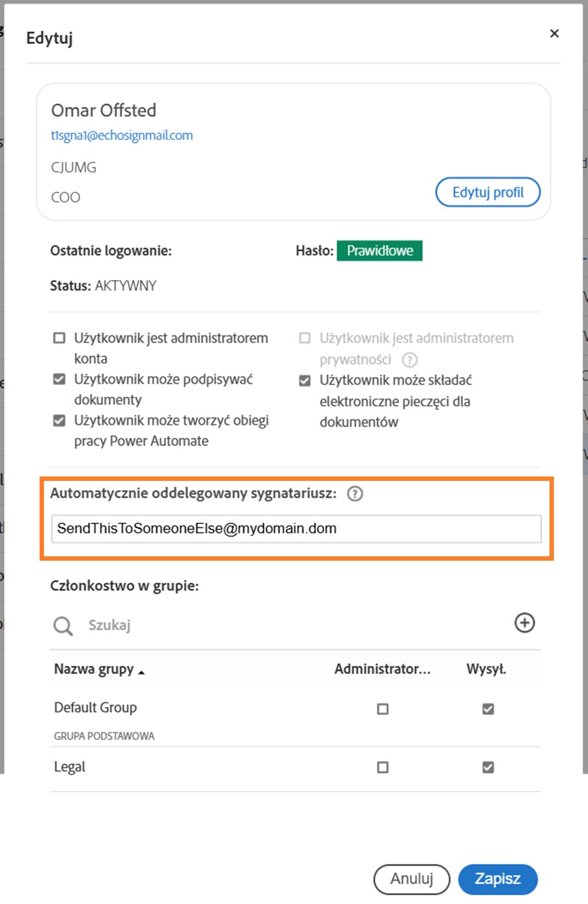The image size is (588, 904).
Task: Toggle electronic seals (pieczęci) checkbox
Action: click(305, 380)
